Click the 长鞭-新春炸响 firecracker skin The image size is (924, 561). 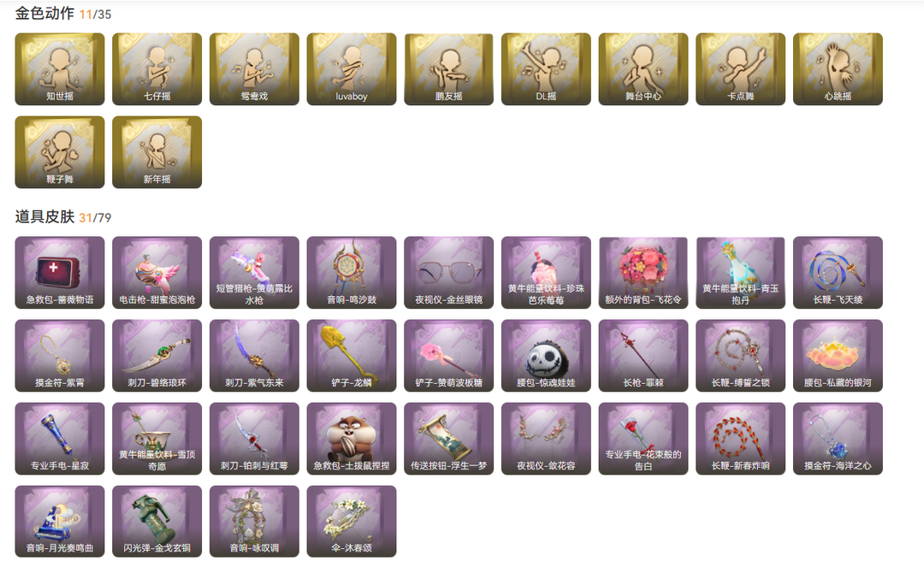tap(740, 439)
